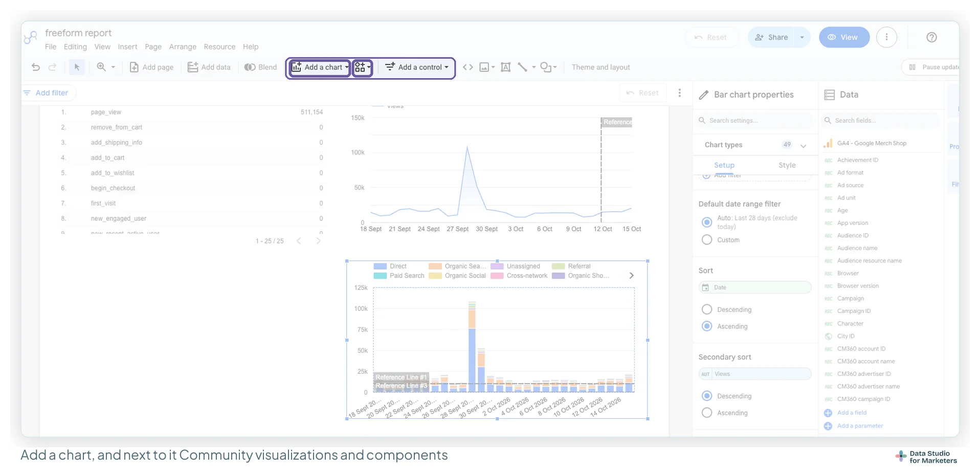Click Add a field link
The width and height of the screenshot is (980, 475).
point(852,413)
